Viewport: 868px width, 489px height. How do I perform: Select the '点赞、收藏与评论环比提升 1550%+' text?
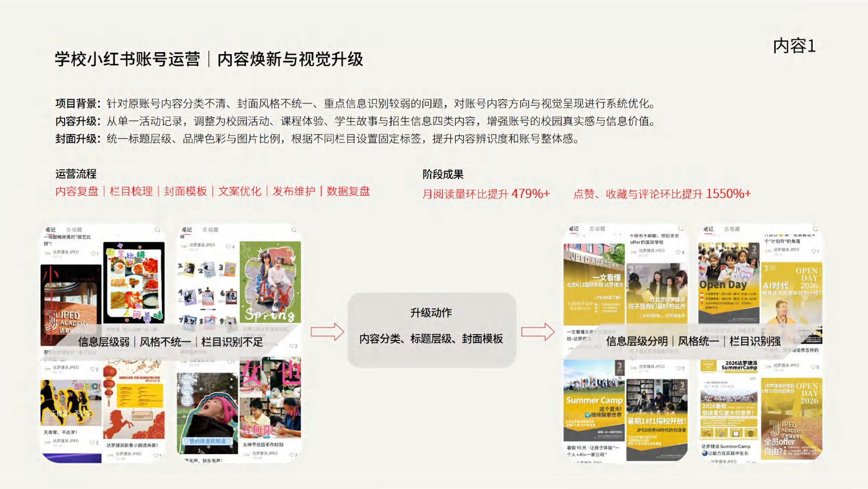[662, 194]
